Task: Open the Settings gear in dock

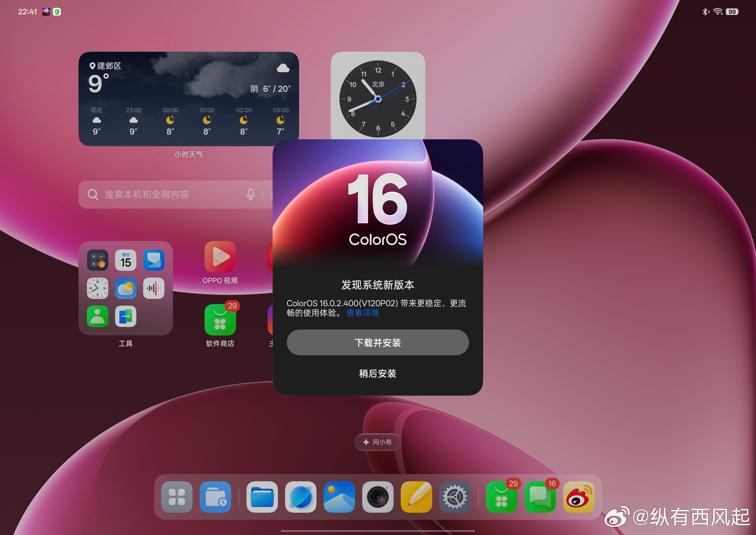Action: pyautogui.click(x=455, y=497)
